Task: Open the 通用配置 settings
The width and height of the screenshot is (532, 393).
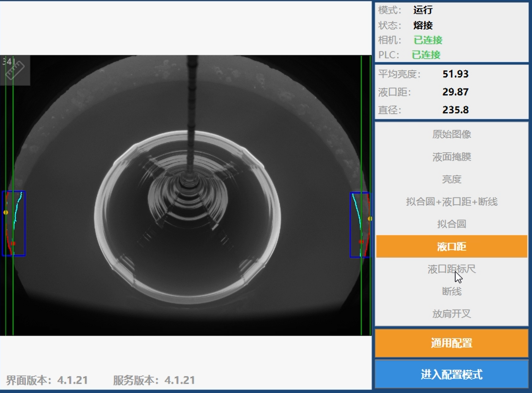Action: pyautogui.click(x=451, y=343)
